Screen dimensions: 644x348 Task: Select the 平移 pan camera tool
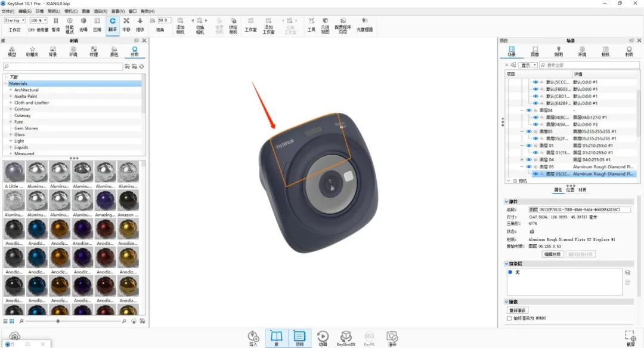[126, 24]
